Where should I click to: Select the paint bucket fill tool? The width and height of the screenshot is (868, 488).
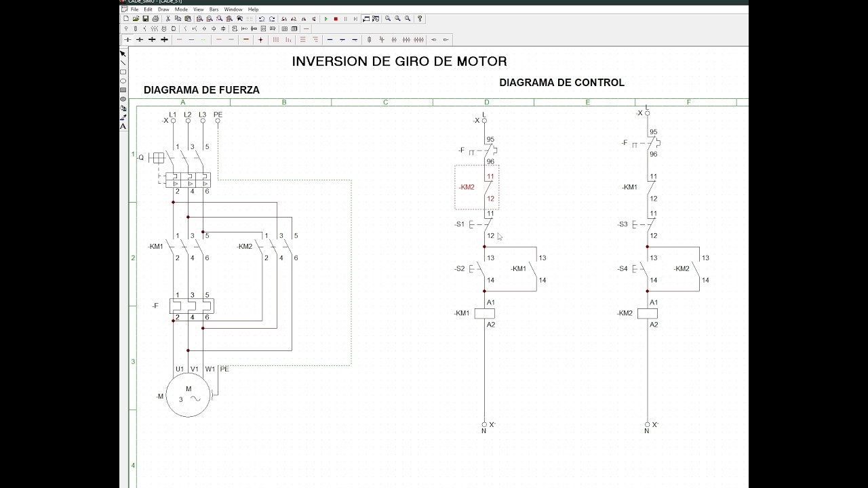click(x=123, y=108)
